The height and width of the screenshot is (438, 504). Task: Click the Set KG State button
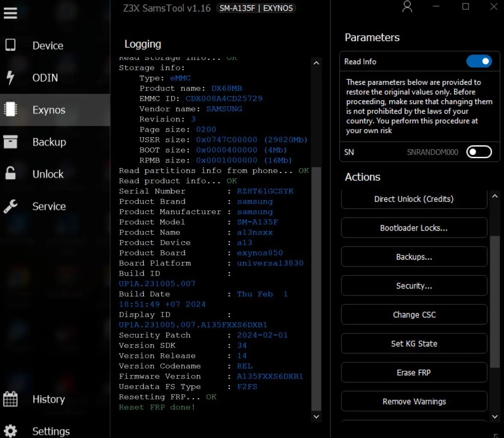414,343
